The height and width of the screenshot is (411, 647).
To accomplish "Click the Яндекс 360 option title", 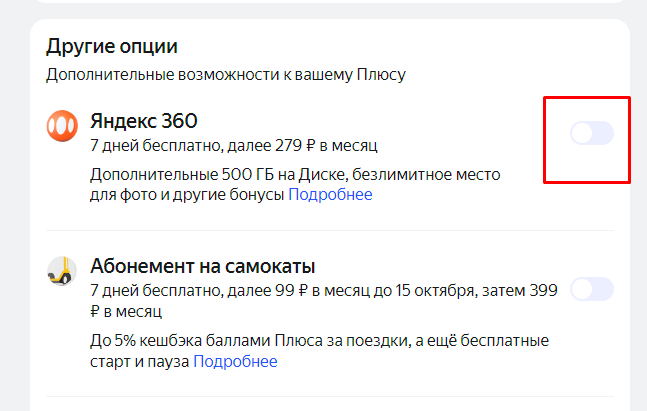I will tap(144, 122).
